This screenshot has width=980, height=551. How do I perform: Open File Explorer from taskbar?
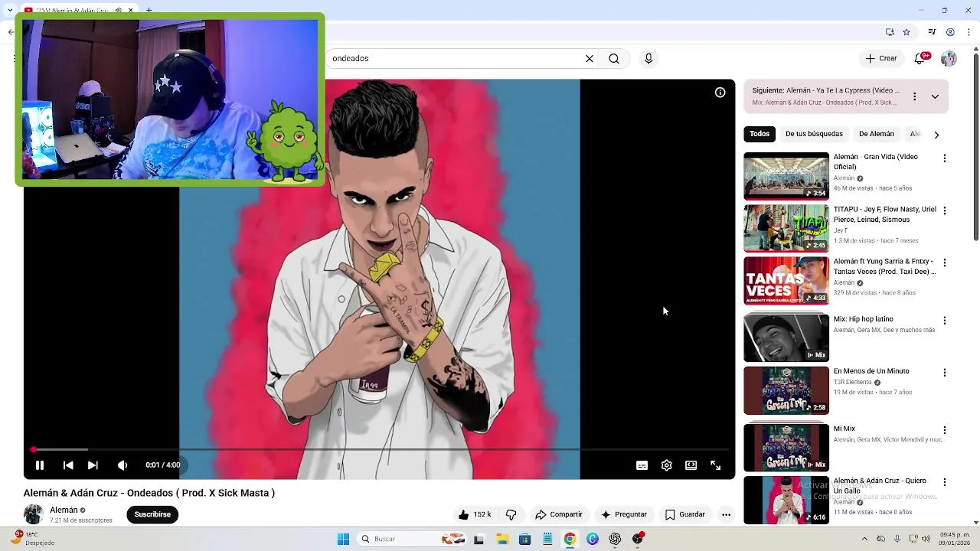click(x=502, y=539)
